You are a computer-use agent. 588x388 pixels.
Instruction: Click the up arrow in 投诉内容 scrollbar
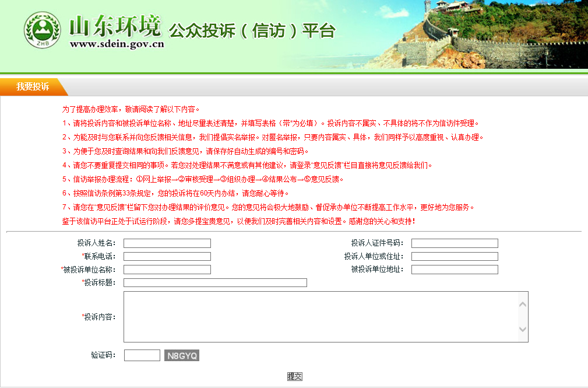[522, 304]
